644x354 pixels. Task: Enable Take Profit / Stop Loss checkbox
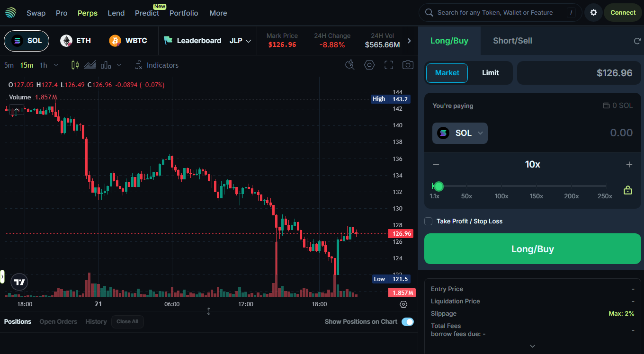[x=429, y=221]
